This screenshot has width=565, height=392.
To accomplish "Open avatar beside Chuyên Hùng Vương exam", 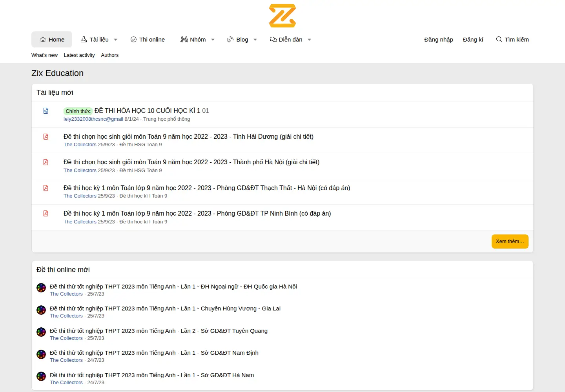I will [x=41, y=310].
